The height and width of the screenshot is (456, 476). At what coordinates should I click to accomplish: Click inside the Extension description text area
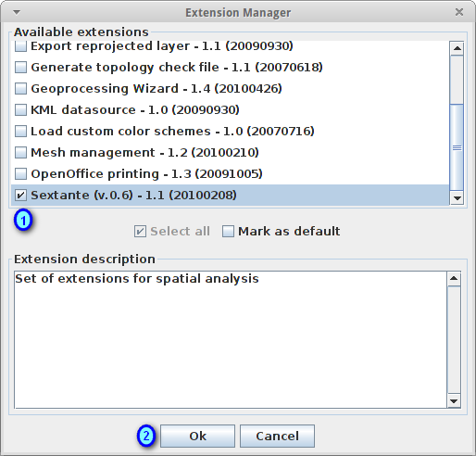pyautogui.click(x=231, y=340)
